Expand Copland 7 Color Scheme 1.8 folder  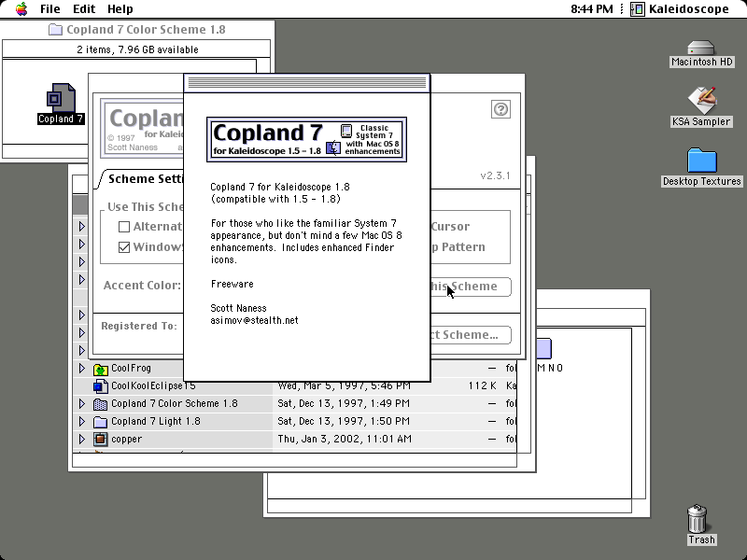coord(81,404)
